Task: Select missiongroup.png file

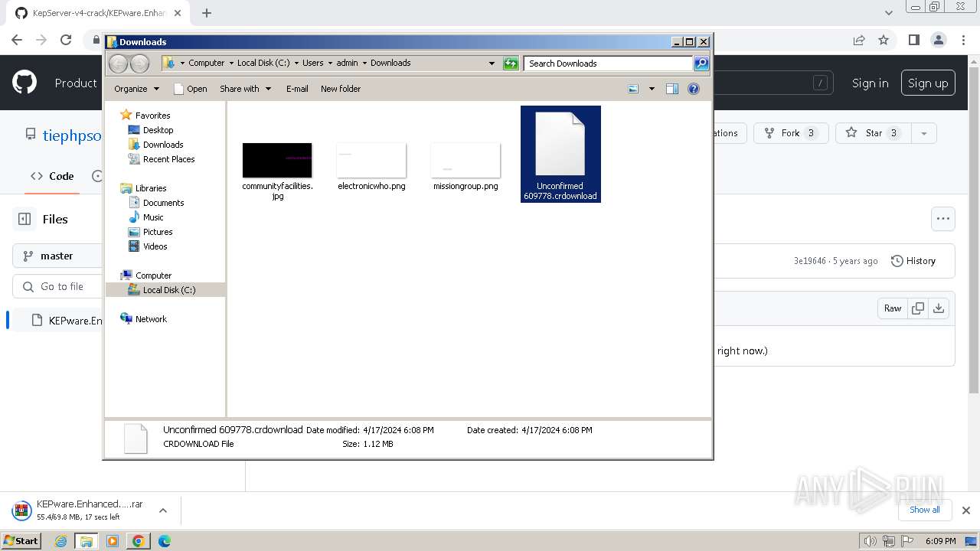Action: point(465,166)
